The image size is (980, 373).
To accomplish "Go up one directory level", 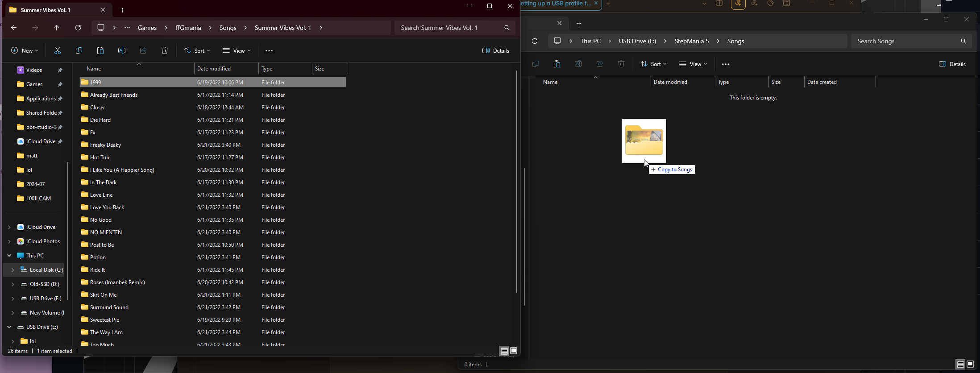I will 57,28.
